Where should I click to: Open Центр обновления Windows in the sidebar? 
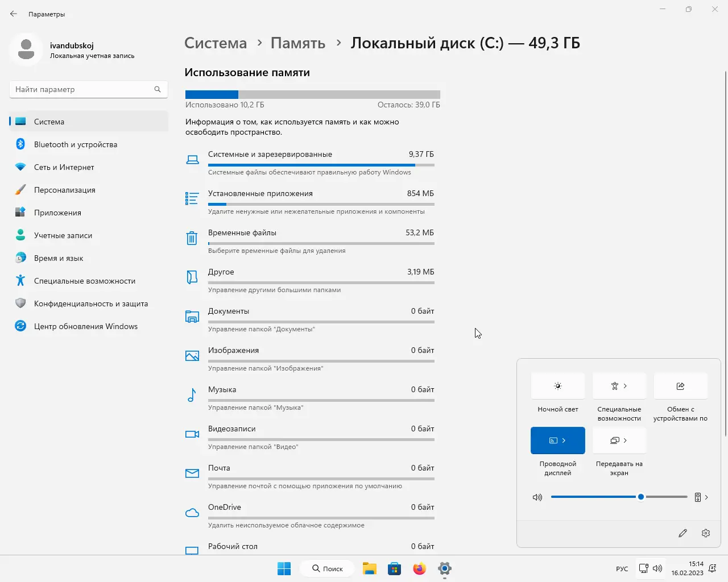coord(89,326)
